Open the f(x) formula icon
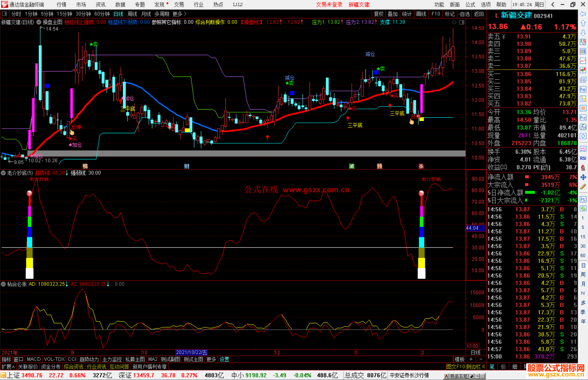 pos(583,127)
